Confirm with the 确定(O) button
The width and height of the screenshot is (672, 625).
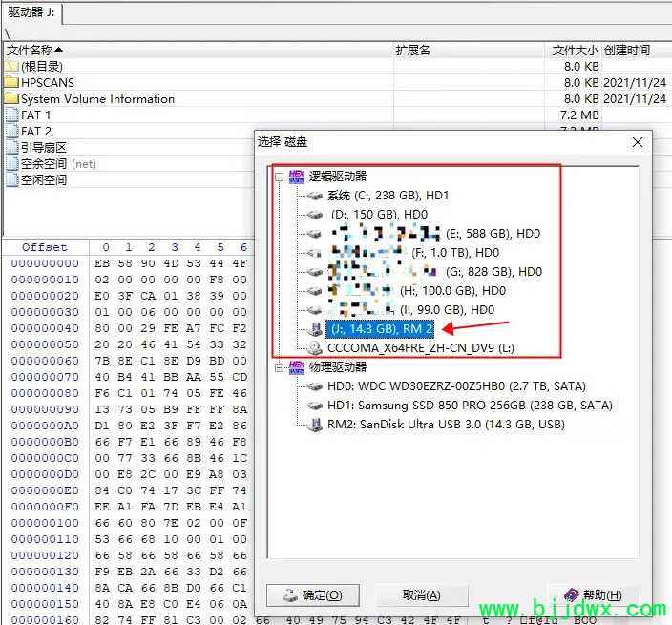313,595
